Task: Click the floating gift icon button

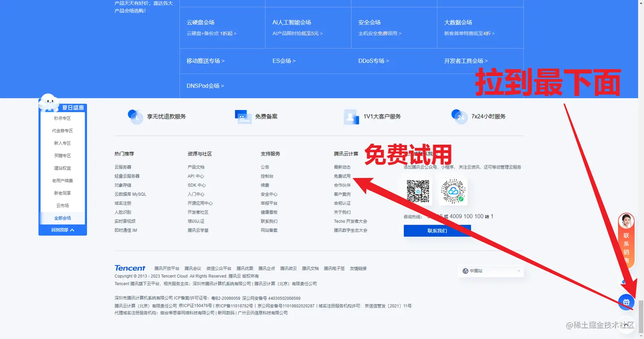Action: coord(626,302)
